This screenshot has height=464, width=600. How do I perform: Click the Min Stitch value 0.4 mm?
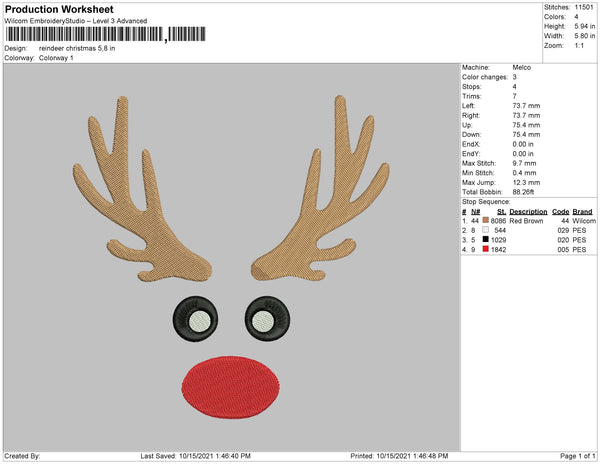pos(524,173)
